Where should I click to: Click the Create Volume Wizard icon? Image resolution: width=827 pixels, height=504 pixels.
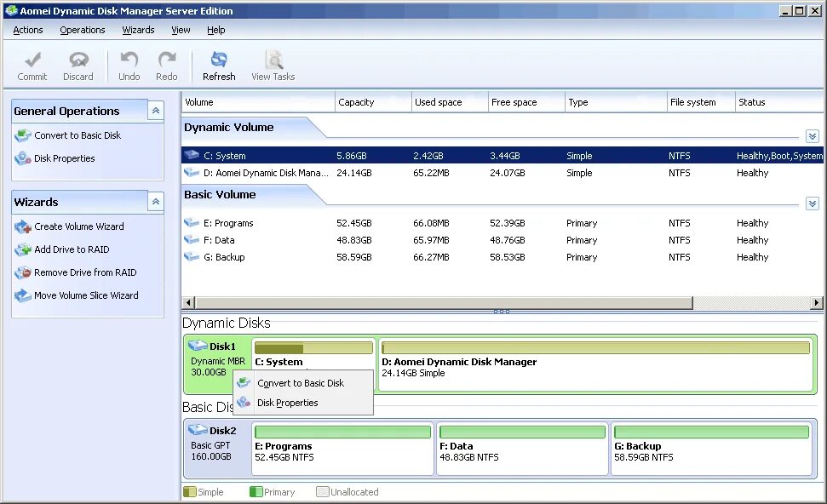pyautogui.click(x=23, y=226)
